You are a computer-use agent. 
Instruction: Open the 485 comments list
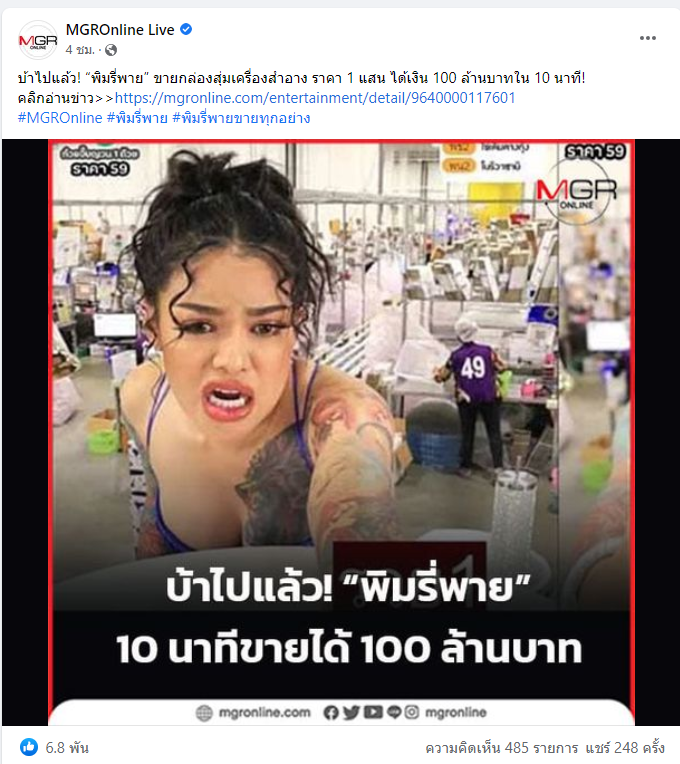[502, 747]
